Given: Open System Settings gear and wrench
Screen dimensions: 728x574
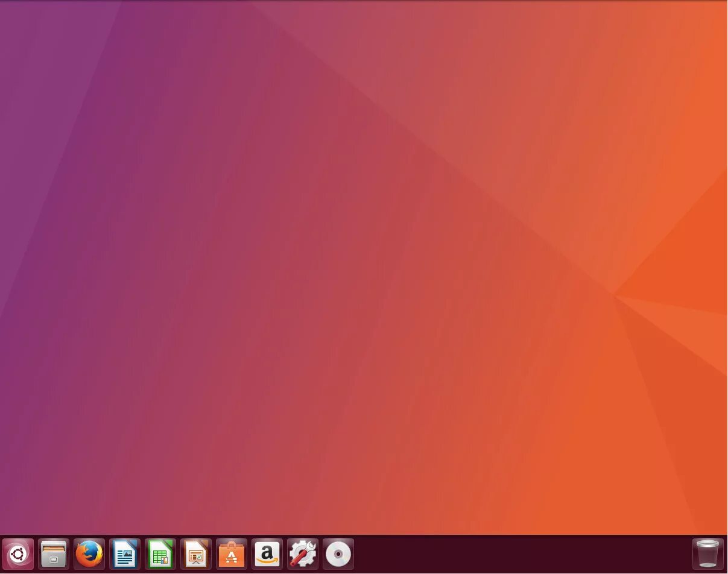Looking at the screenshot, I should (303, 553).
